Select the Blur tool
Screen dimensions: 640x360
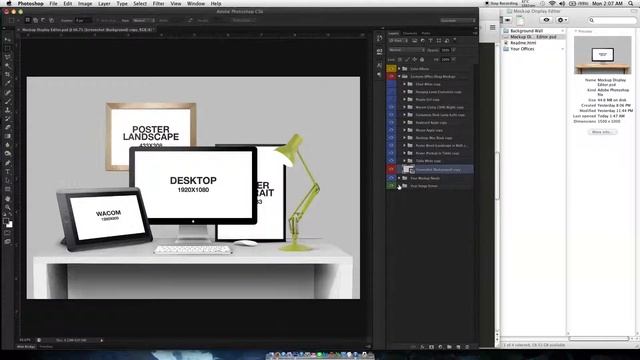coord(8,145)
